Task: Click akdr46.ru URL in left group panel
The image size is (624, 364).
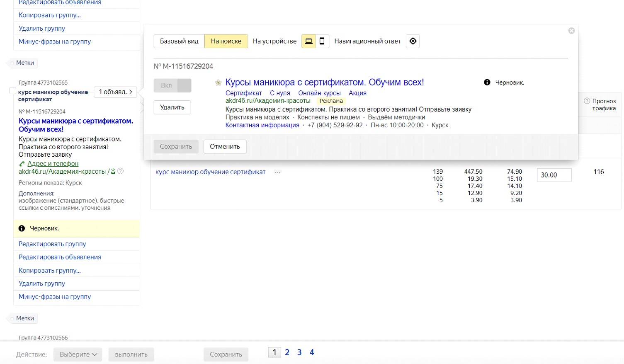Action: click(62, 171)
